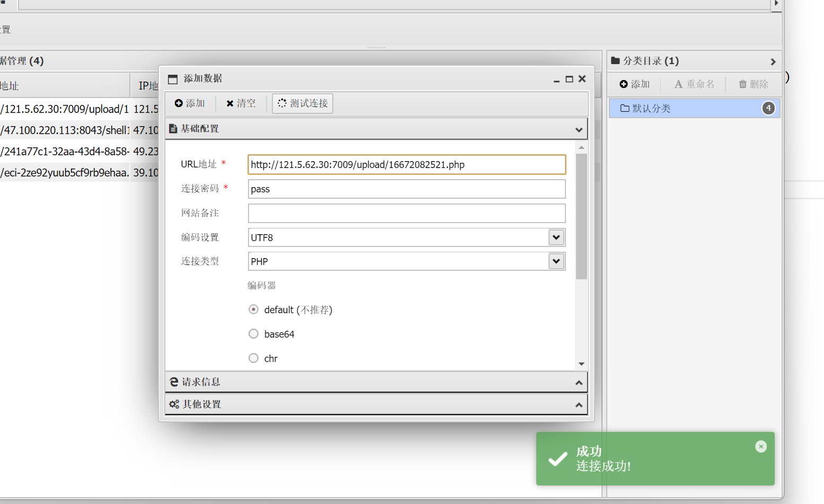Click the 基础配置 document icon
824x504 pixels.
(x=173, y=129)
